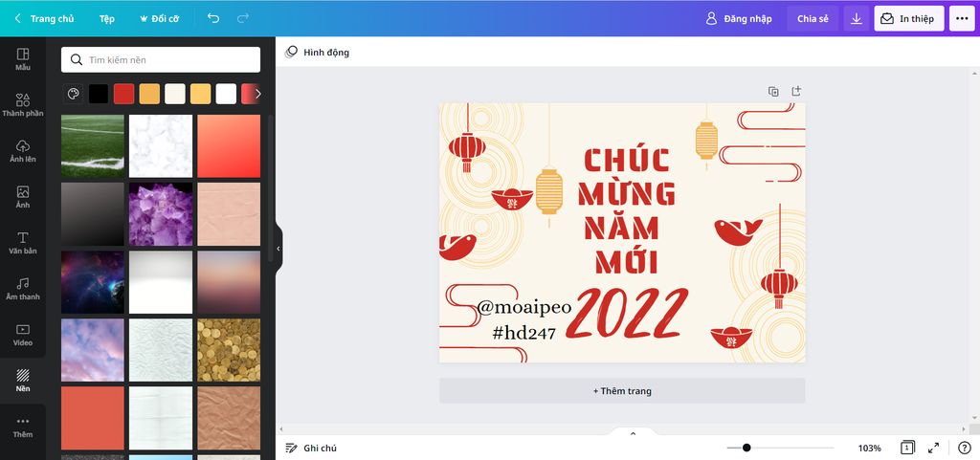The height and width of the screenshot is (460, 980).
Task: Pick the cream color swatch
Action: (175, 95)
